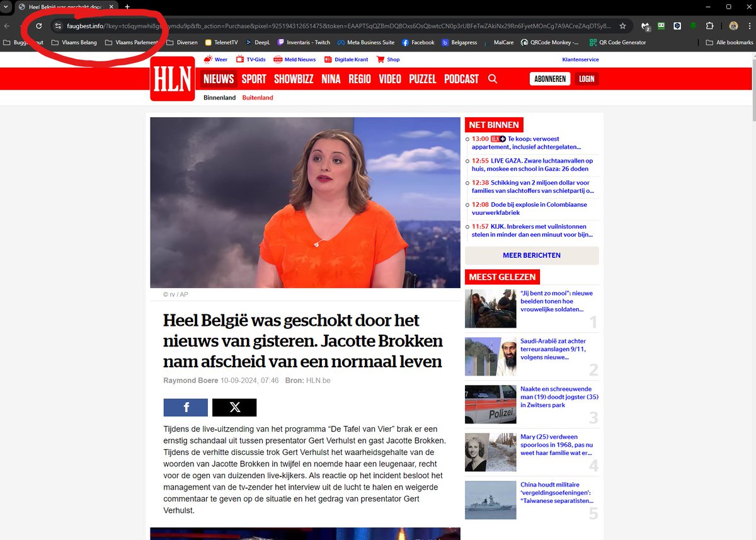
Task: Bookmark this page with the star icon
Action: [622, 26]
